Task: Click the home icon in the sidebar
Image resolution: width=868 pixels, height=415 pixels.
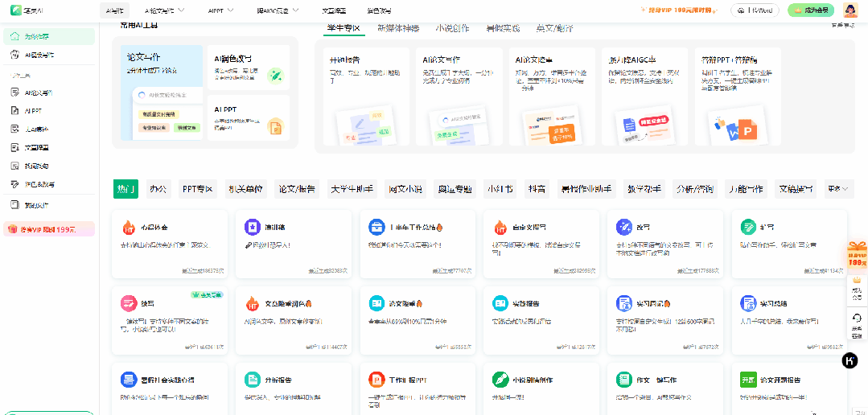Action: point(15,36)
